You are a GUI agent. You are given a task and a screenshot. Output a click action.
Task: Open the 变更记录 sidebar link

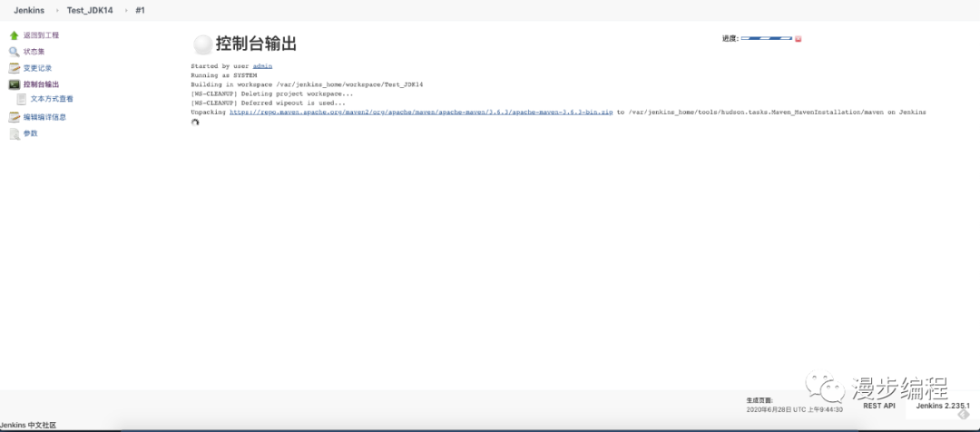point(37,68)
